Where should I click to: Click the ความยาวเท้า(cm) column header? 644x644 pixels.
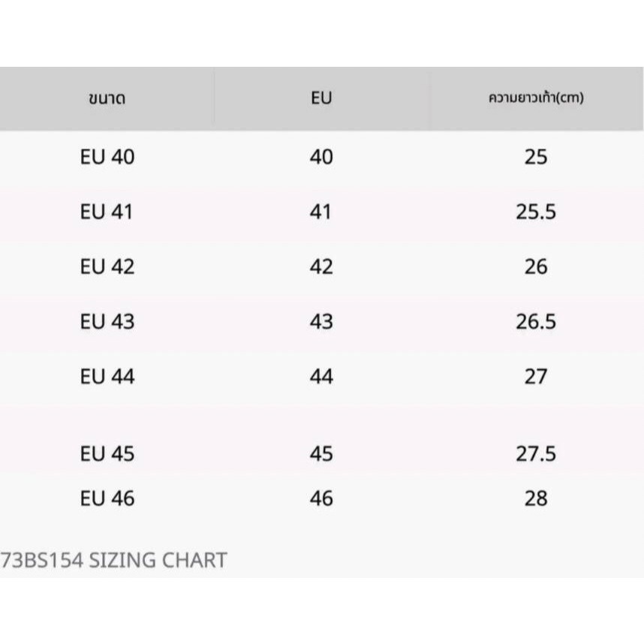coord(536,98)
